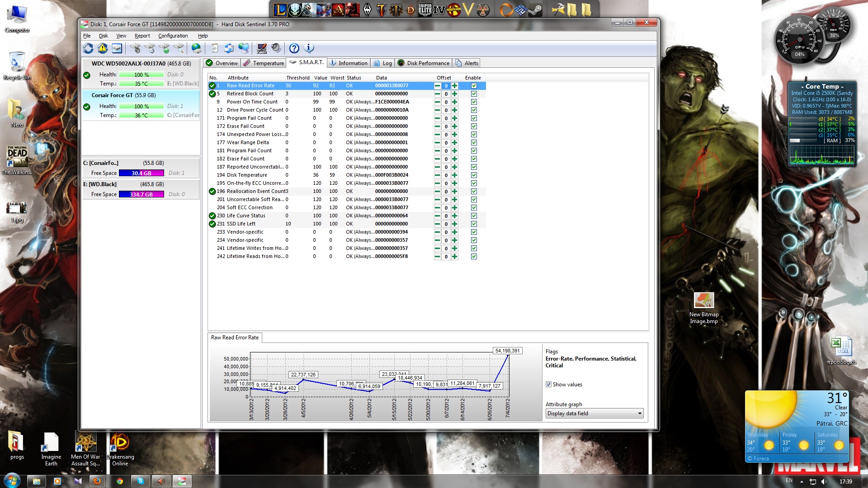Switch to the Alerts tab
Screen dimensions: 868x488
(467, 63)
